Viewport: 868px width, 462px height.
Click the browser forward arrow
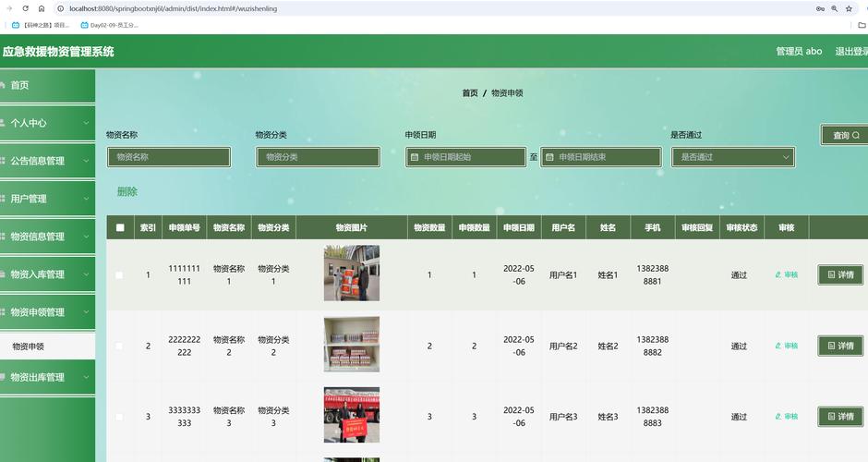(x=9, y=9)
